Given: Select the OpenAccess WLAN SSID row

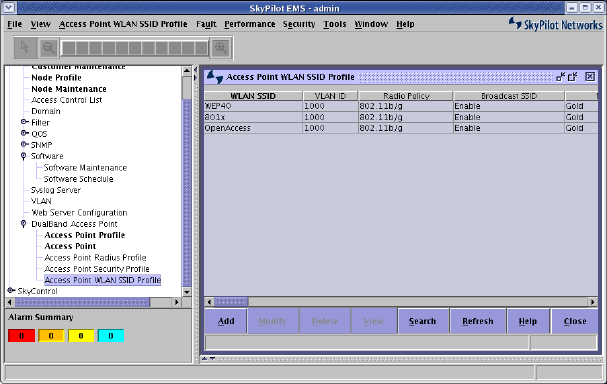Looking at the screenshot, I should 401,128.
